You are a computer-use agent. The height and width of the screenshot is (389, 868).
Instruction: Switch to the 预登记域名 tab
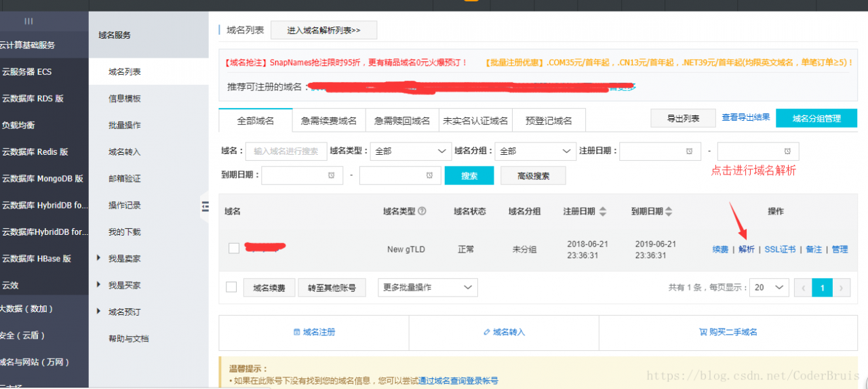tap(549, 121)
